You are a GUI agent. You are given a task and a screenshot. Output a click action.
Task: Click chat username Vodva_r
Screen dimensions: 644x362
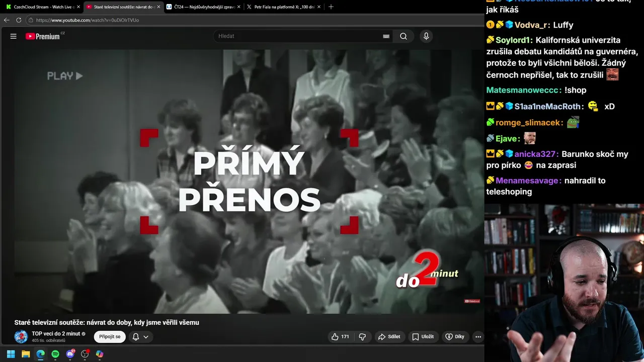coord(530,25)
